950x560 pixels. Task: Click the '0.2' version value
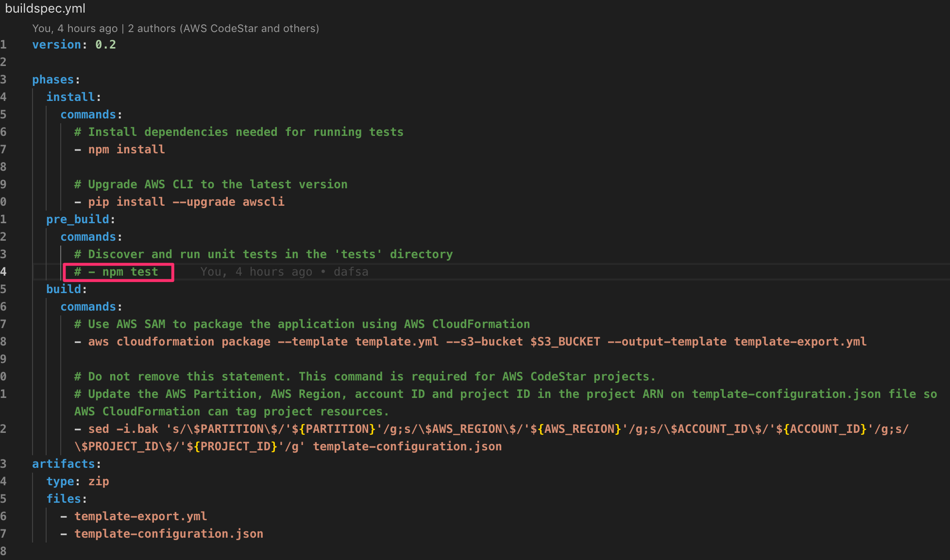105,45
